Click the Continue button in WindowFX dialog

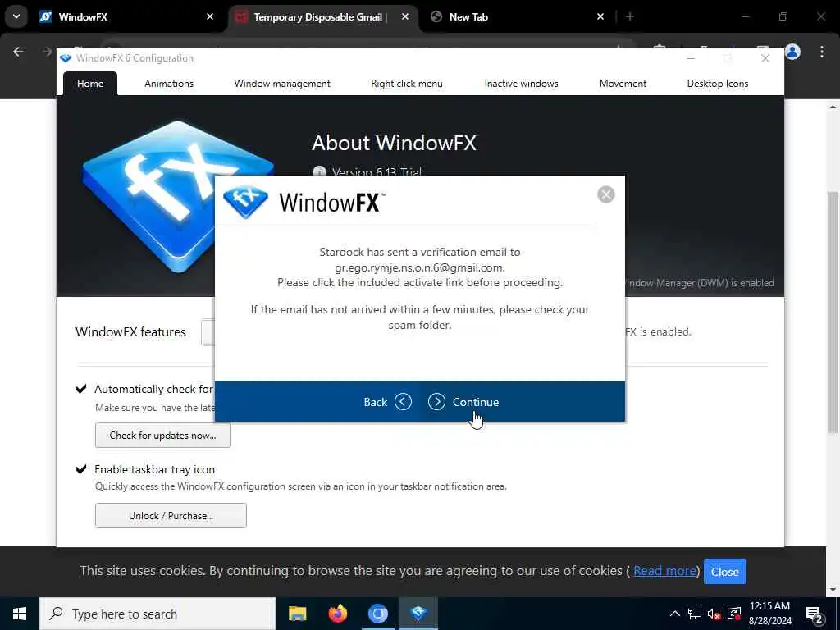[x=463, y=402]
